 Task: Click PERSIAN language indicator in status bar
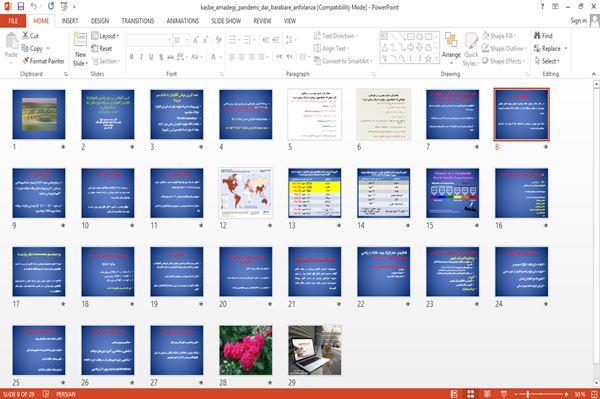coord(66,394)
